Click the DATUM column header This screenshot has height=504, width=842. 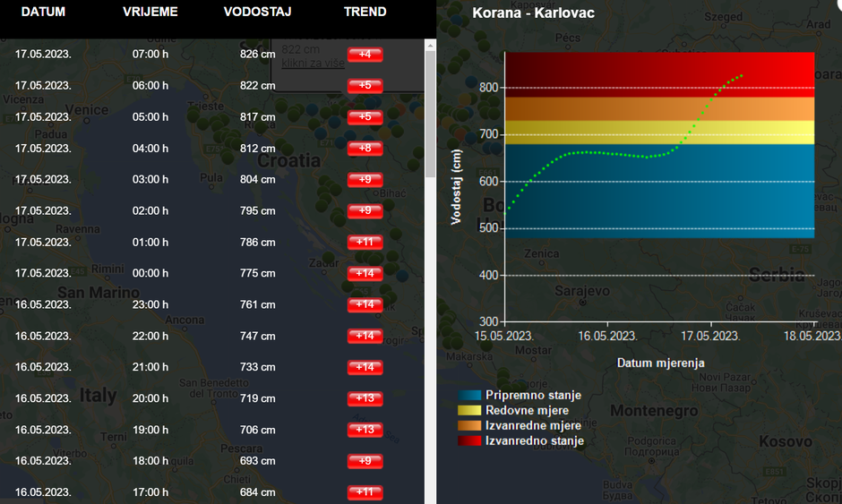pos(43,13)
